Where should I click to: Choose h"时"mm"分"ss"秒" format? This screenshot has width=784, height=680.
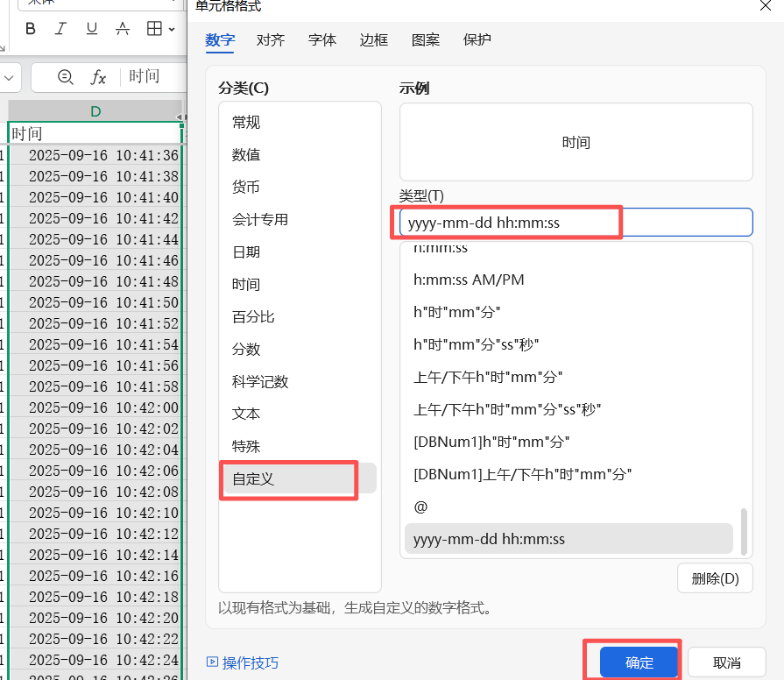point(569,344)
